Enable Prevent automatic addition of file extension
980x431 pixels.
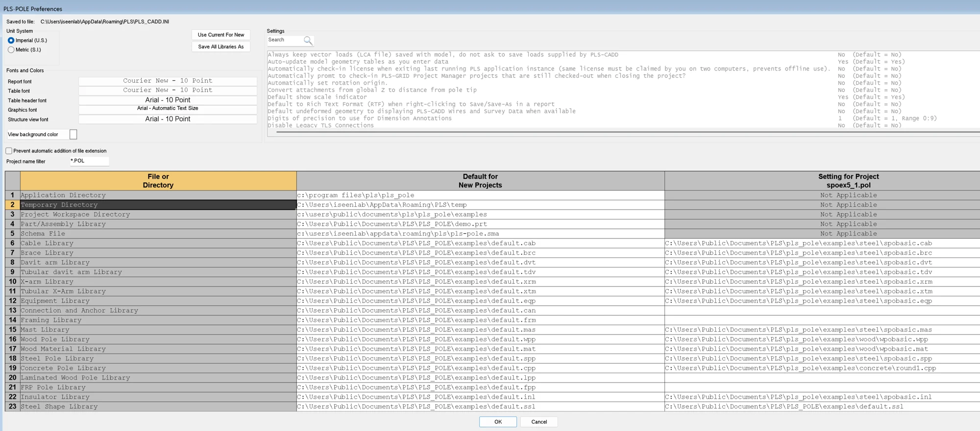[9, 151]
